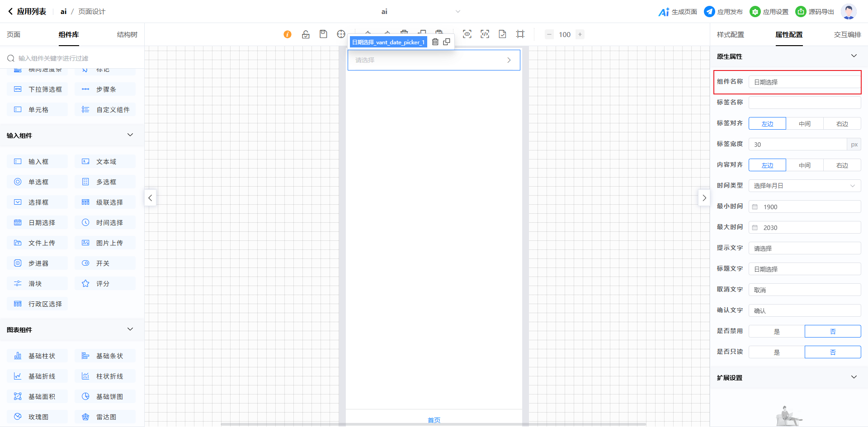Viewport: 868px width, 427px height.
Task: Increase zoom with the plus button
Action: [x=580, y=34]
